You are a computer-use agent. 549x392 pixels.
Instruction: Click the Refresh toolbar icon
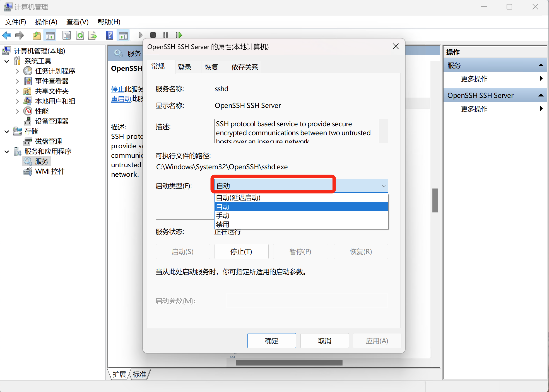click(80, 35)
